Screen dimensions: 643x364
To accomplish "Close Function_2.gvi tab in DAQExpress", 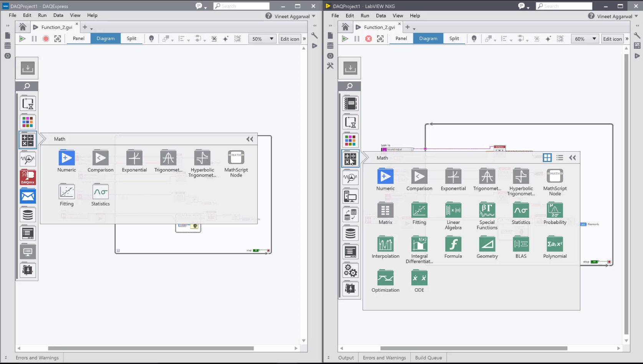I will pyautogui.click(x=77, y=24).
